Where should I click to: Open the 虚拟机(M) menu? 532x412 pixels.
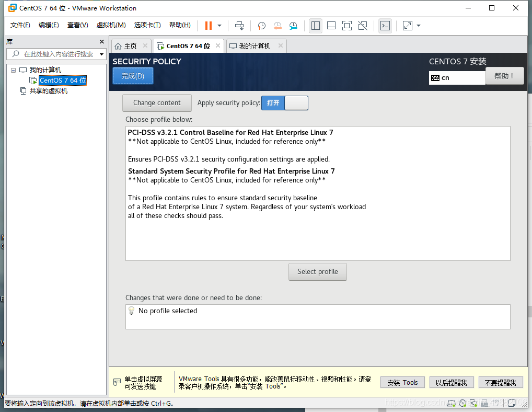pos(111,25)
